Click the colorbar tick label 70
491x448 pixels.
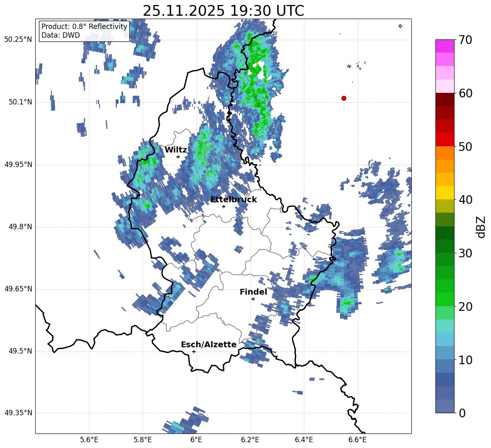click(x=465, y=40)
